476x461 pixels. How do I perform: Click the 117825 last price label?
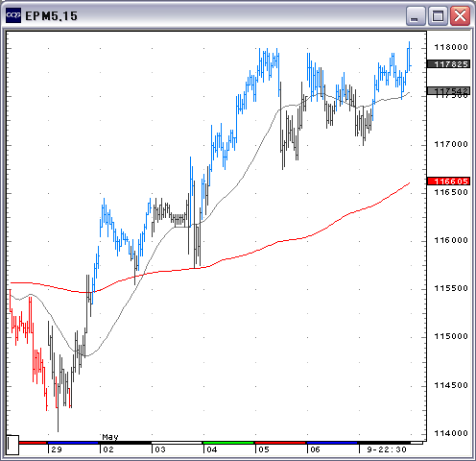click(x=449, y=64)
